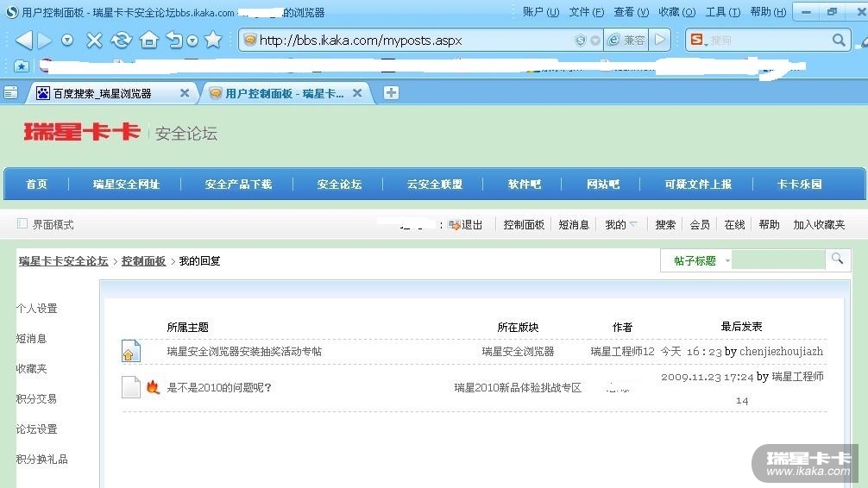Open 云安全联盟 nav item
This screenshot has height=488, width=868.
tap(434, 185)
